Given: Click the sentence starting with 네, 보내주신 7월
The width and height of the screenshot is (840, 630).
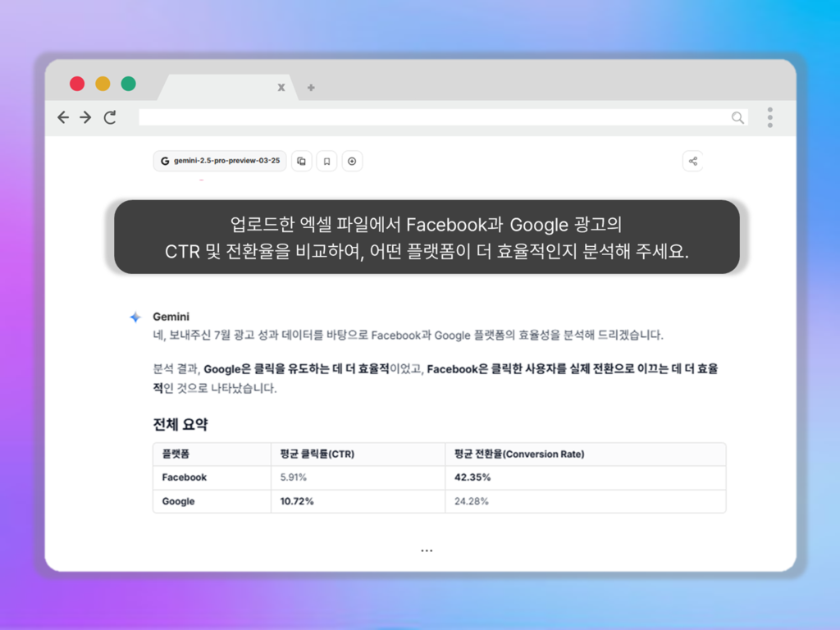Looking at the screenshot, I should tap(409, 336).
